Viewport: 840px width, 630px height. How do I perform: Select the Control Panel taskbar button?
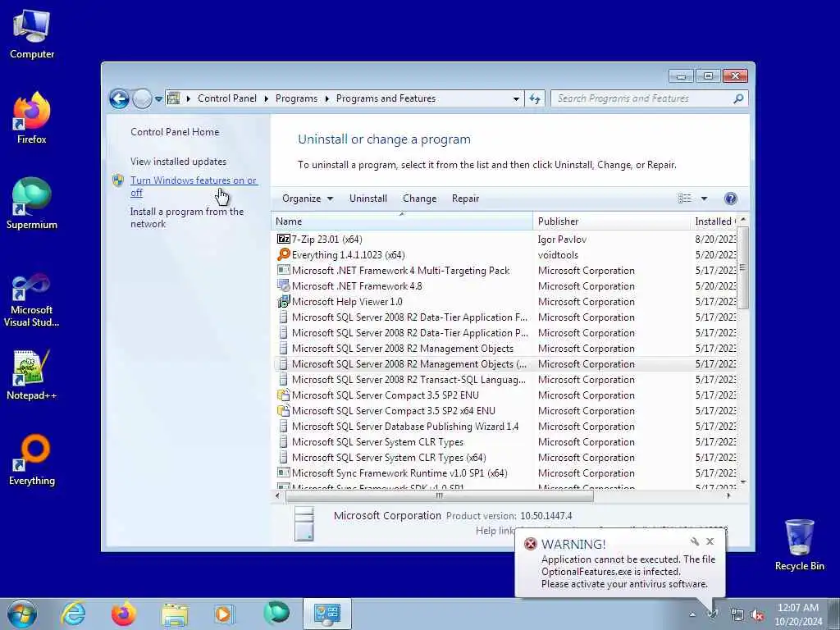coord(327,614)
